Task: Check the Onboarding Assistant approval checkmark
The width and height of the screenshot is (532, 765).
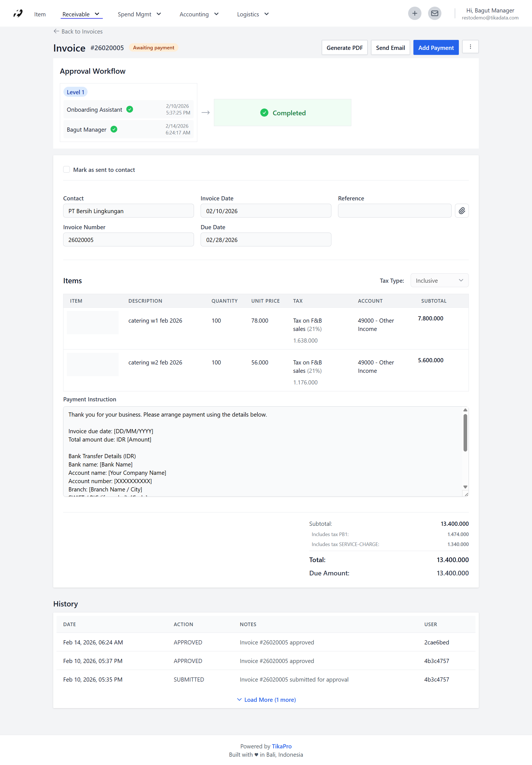Action: 130,109
